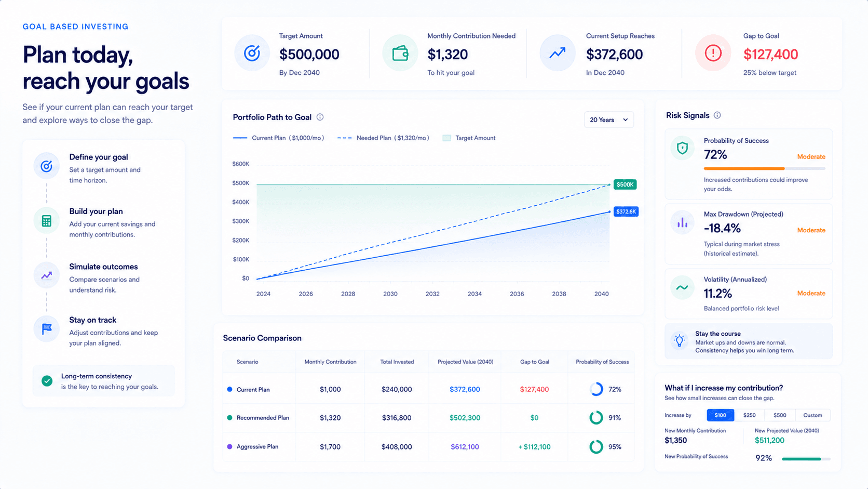Click the Monthly Contribution wallet icon
868x489 pixels.
(400, 53)
